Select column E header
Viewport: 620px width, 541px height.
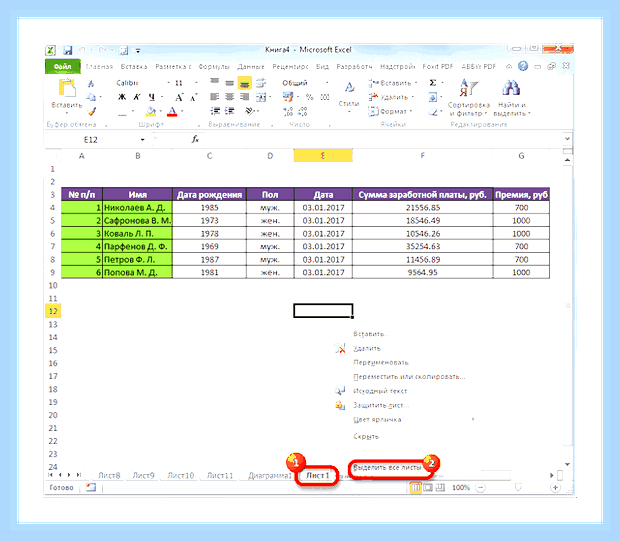[323, 155]
